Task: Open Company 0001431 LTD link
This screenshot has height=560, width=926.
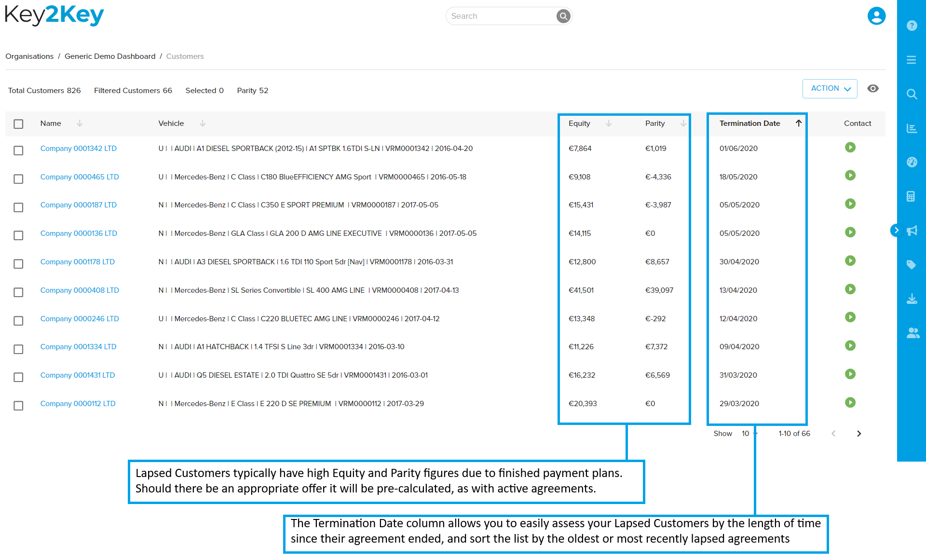Action: pos(78,375)
